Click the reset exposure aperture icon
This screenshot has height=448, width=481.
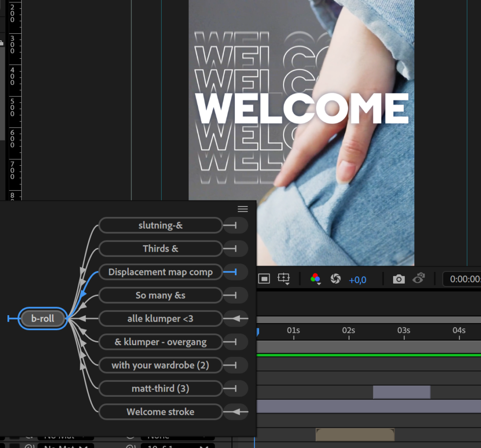[x=335, y=279]
